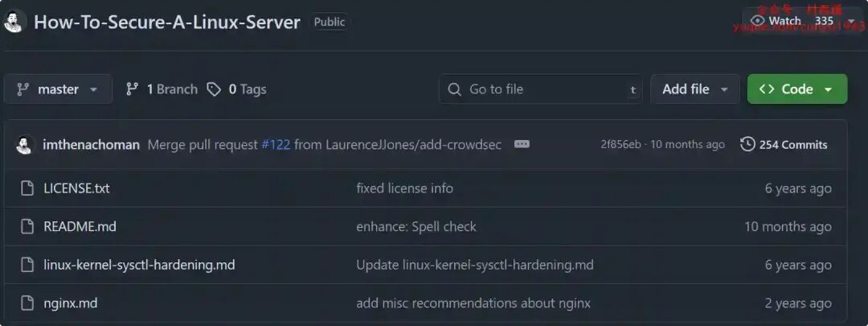Click the tag icon beside 0 Tags
The width and height of the screenshot is (868, 326).
[214, 89]
